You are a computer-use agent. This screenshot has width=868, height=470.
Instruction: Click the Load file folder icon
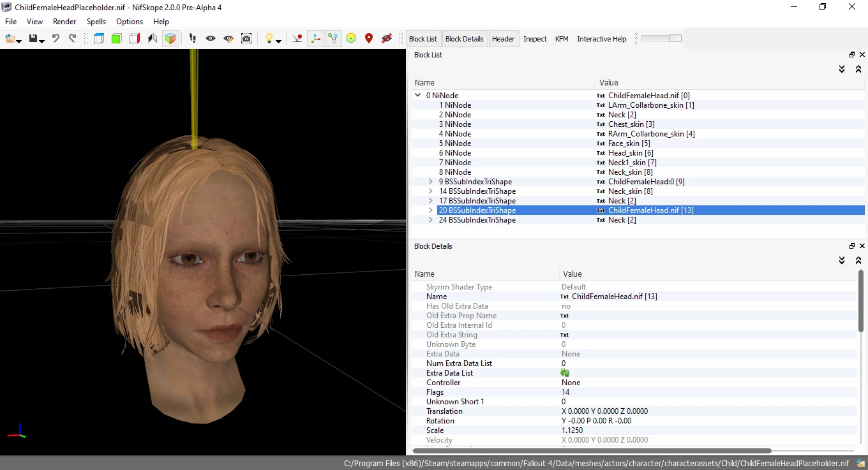pyautogui.click(x=10, y=39)
